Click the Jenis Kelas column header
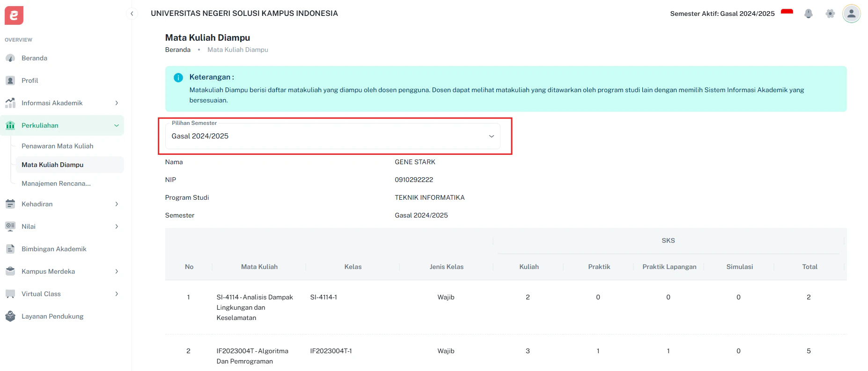The image size is (868, 371). [x=447, y=267]
